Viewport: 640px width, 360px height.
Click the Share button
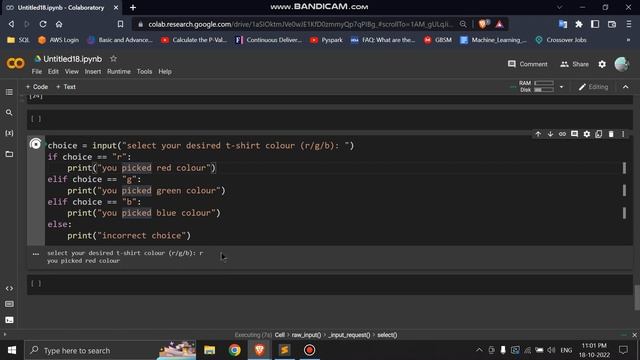(x=574, y=64)
